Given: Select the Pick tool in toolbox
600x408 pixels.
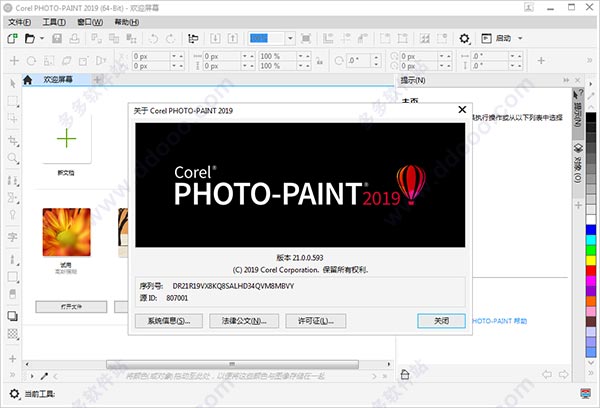Looking at the screenshot, I should tap(13, 83).
